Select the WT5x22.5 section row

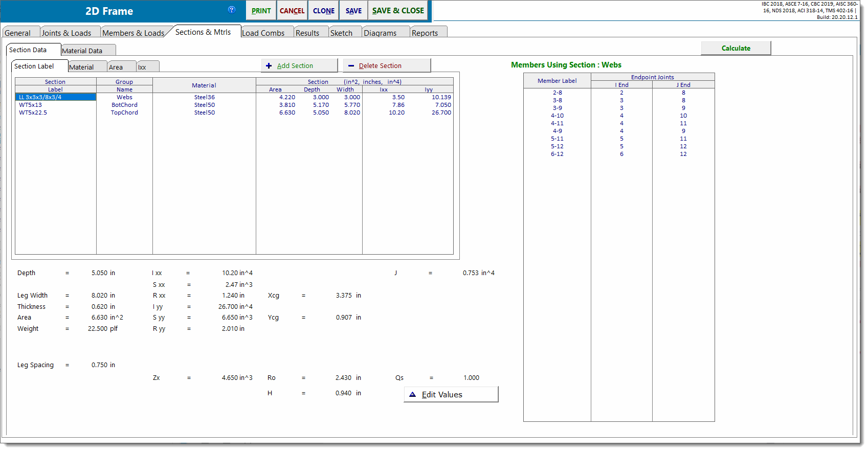33,112
